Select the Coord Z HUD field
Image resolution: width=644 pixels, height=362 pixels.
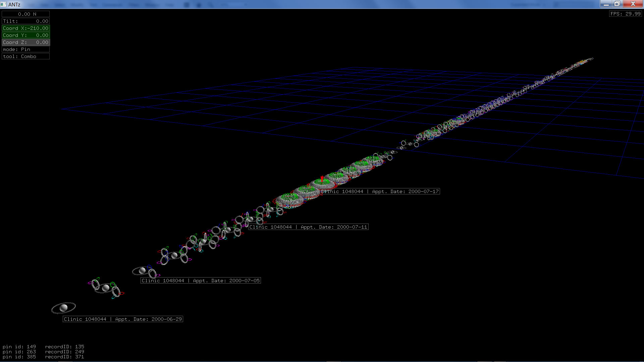25,42
